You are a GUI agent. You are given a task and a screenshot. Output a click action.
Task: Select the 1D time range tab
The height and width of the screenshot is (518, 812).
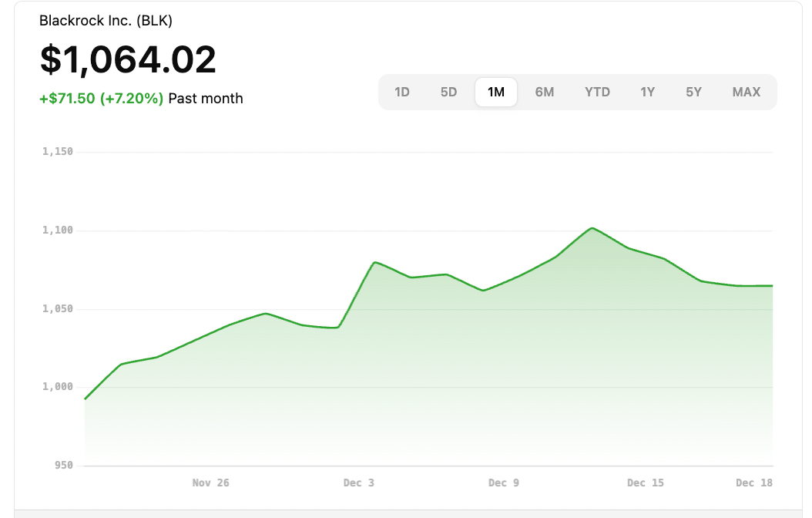pos(402,92)
